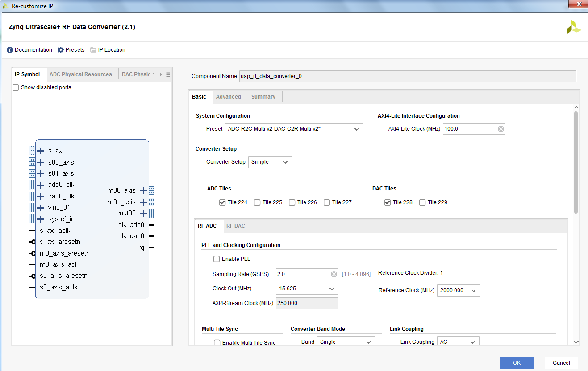Screen dimensions: 588x371
Task: Open the Converter Setup dropdown
Action: click(x=285, y=162)
